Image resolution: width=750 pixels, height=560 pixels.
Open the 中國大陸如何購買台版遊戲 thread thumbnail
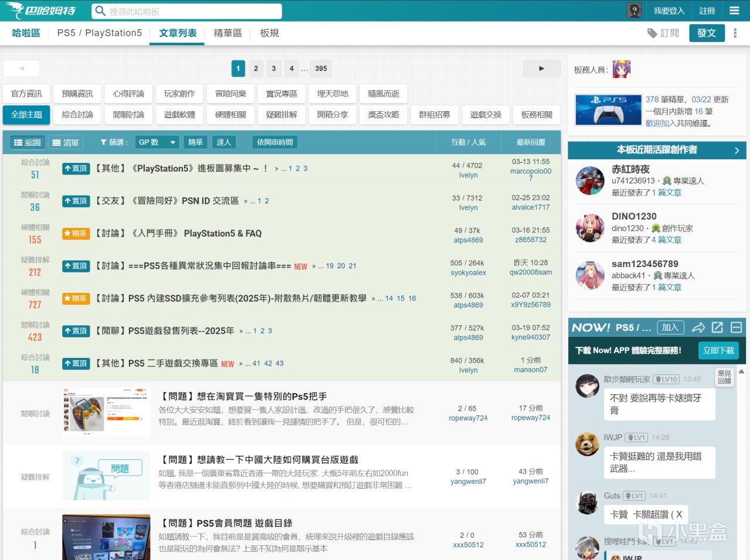coord(107,476)
